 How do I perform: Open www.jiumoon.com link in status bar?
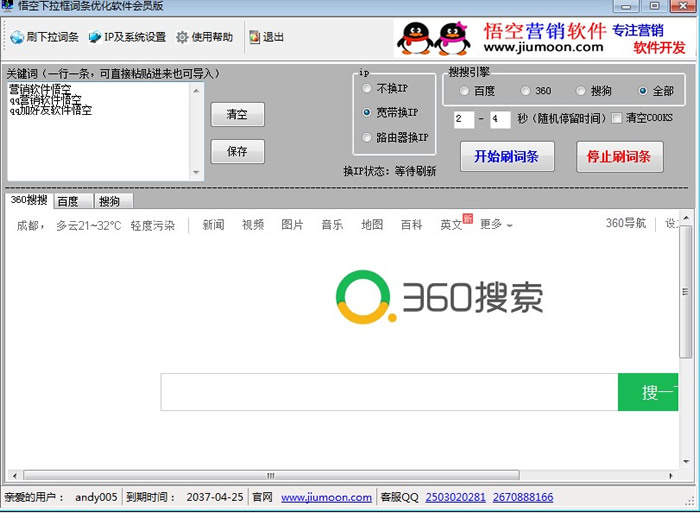pos(326,497)
